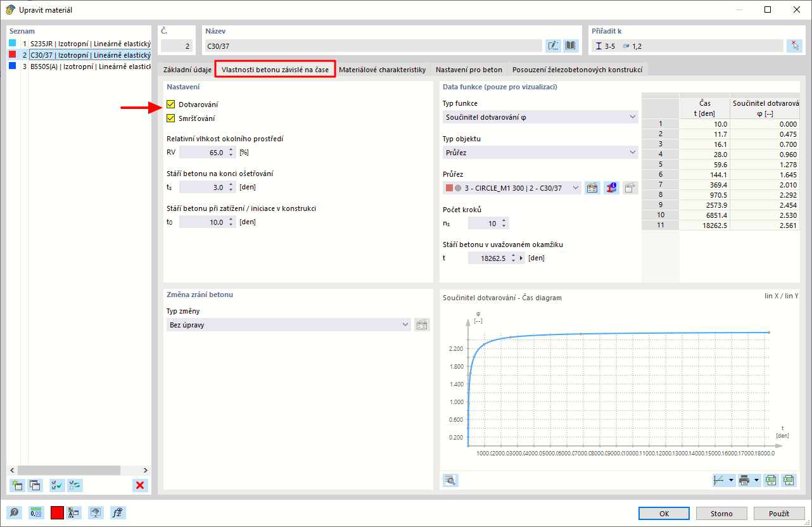812x527 pixels.
Task: Open the units and decimals 0,00 icon
Action: [35, 513]
